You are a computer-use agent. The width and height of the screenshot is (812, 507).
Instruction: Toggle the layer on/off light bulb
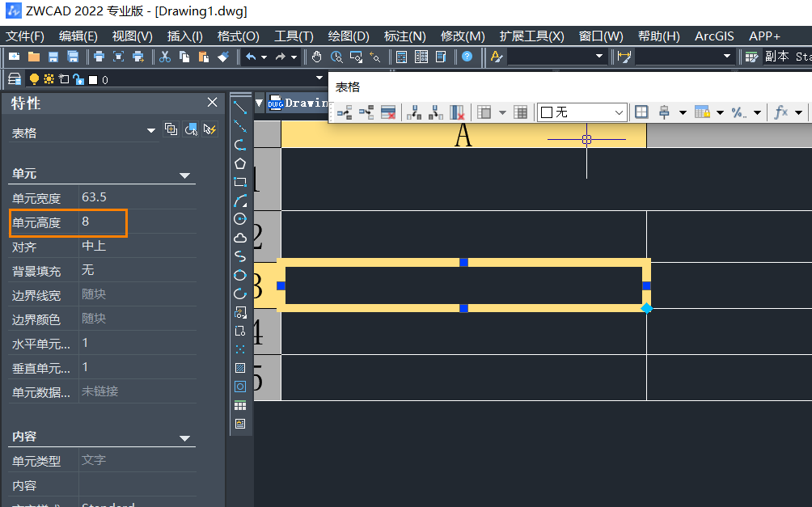tap(34, 79)
